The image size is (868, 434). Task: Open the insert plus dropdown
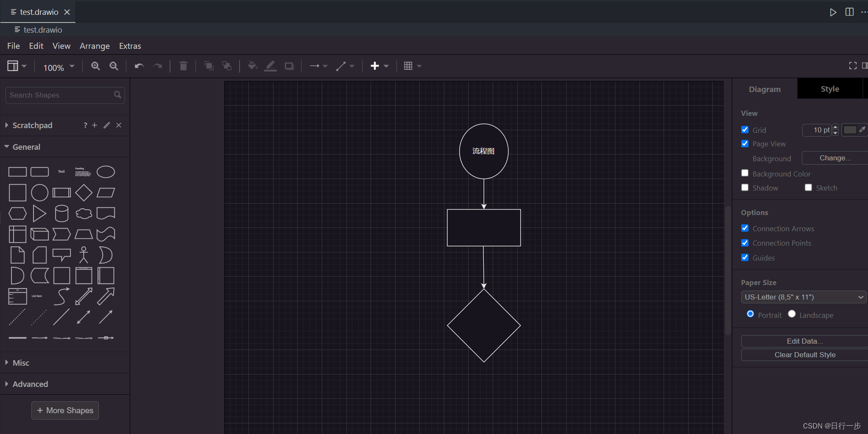coord(380,66)
